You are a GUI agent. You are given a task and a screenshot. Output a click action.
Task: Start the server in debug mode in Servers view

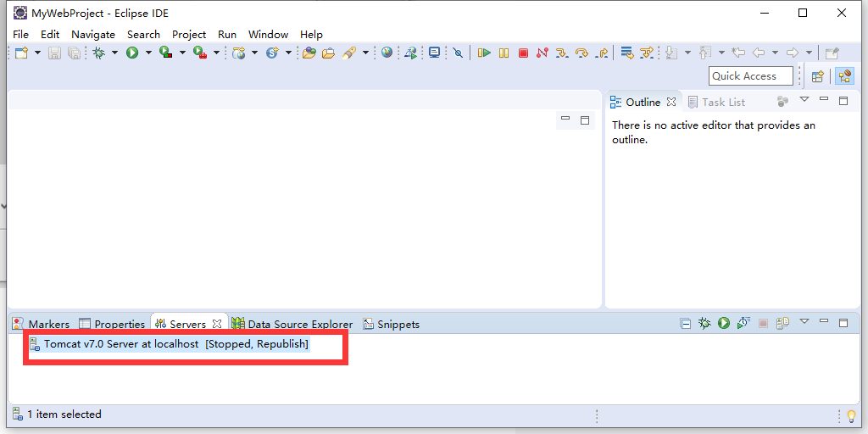coord(704,323)
